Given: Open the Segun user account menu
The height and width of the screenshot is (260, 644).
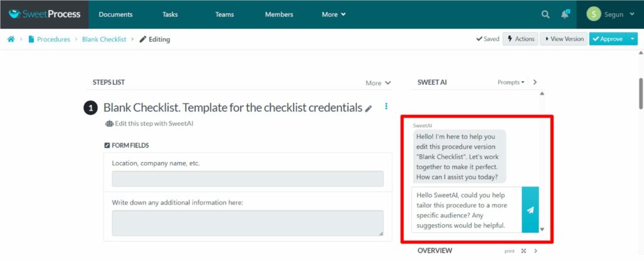Looking at the screenshot, I should (611, 14).
